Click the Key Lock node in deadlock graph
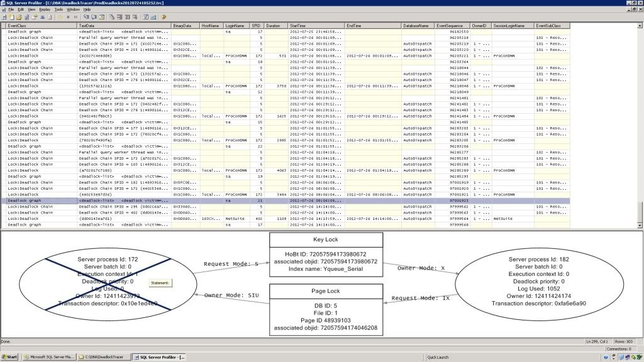 tap(326, 255)
